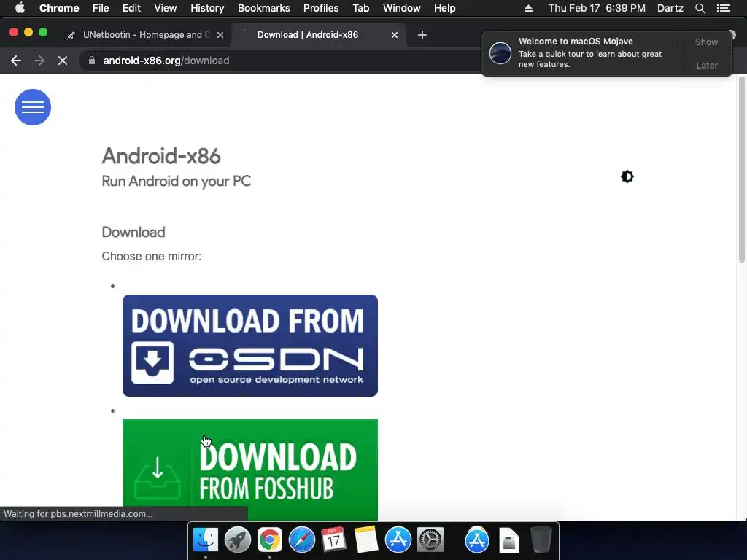This screenshot has width=747, height=560.
Task: Click the yellow minimize window button
Action: click(x=28, y=32)
